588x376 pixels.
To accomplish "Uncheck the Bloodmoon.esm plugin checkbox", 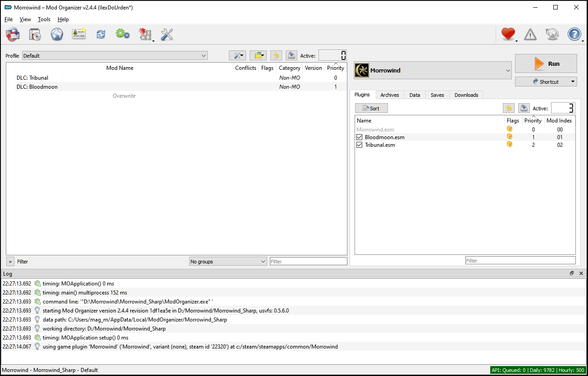I will tap(360, 137).
